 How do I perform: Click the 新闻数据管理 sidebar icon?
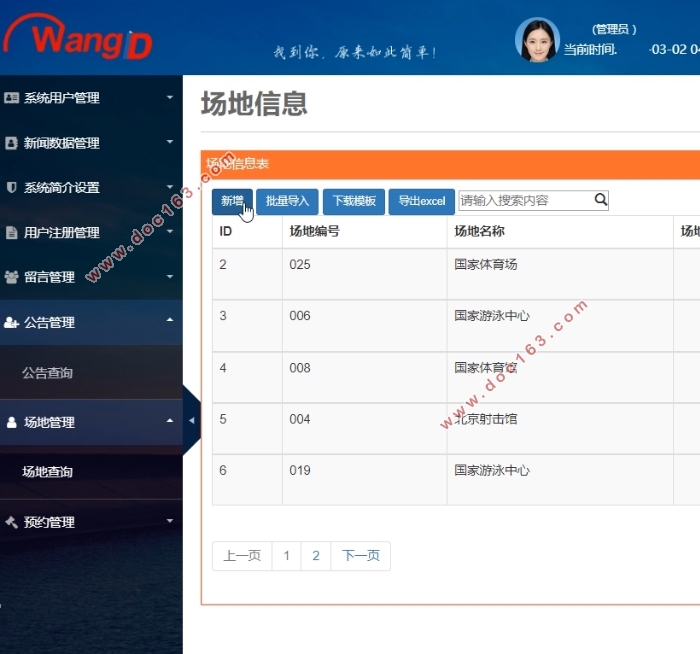(x=12, y=143)
